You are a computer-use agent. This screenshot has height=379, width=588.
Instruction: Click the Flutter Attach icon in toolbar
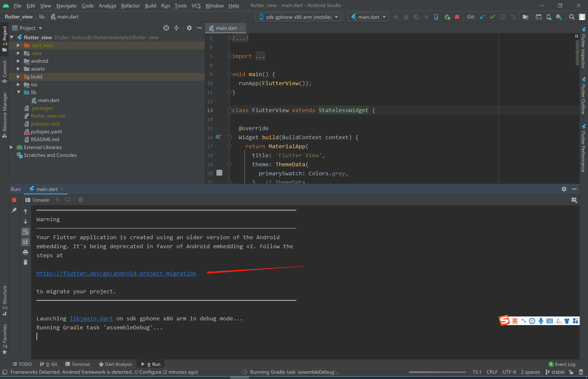pos(436,17)
